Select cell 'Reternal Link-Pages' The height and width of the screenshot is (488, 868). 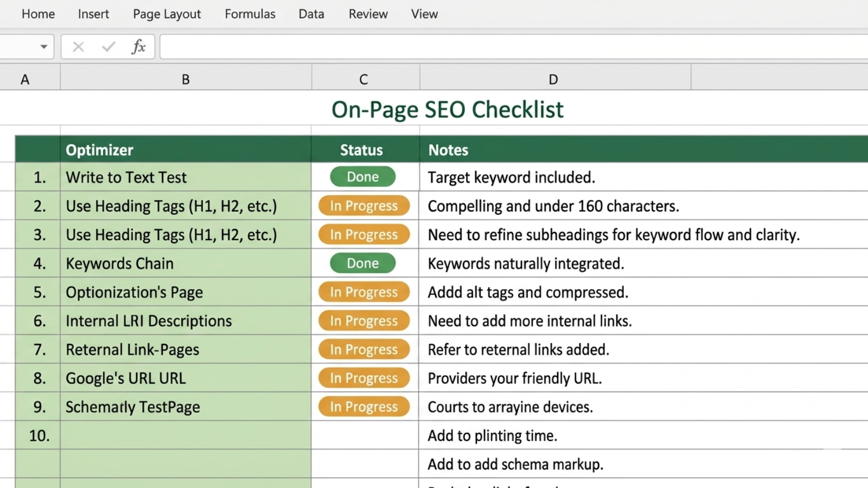tap(186, 350)
